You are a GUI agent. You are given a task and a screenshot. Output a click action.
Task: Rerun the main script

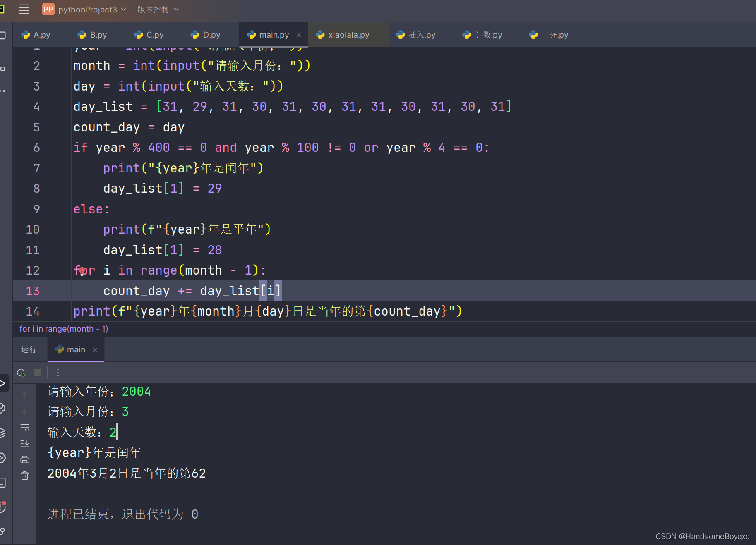[x=21, y=372]
